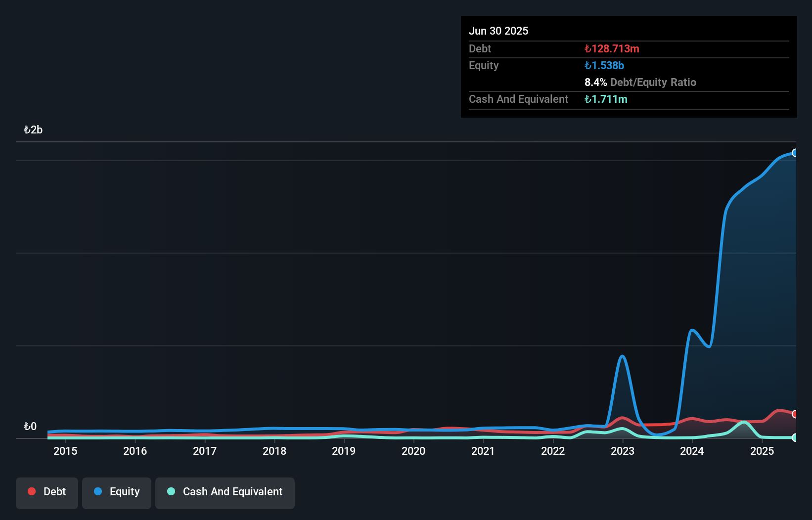Click the ₺1.538b equity value

[604, 65]
